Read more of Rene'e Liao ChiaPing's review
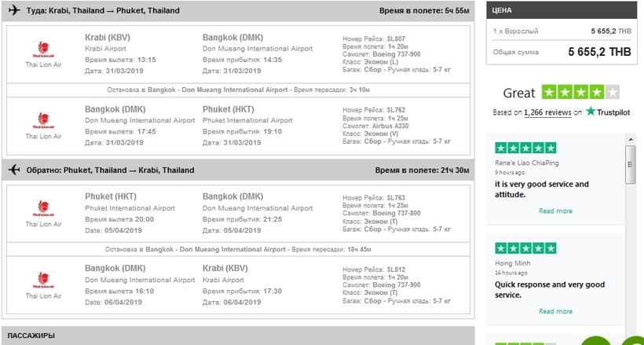The height and width of the screenshot is (345, 644). (555, 211)
